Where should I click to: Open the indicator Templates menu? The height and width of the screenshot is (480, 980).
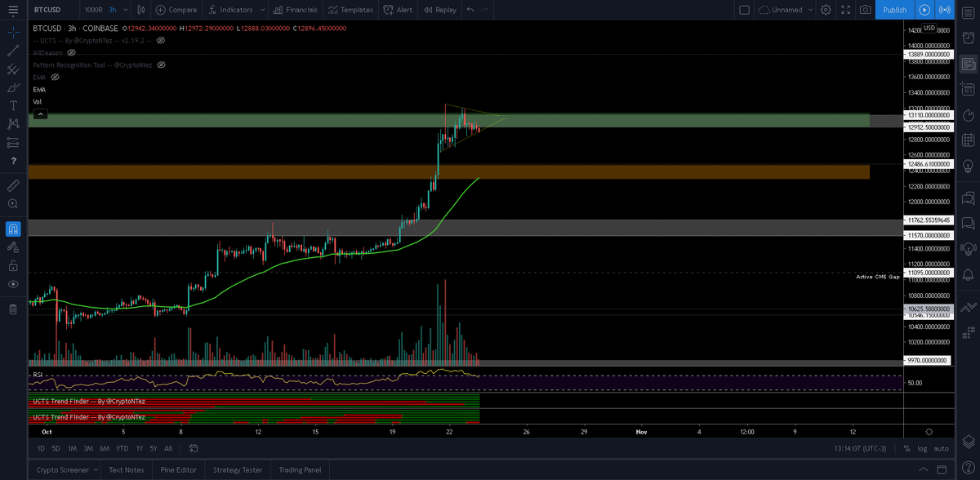tap(350, 10)
